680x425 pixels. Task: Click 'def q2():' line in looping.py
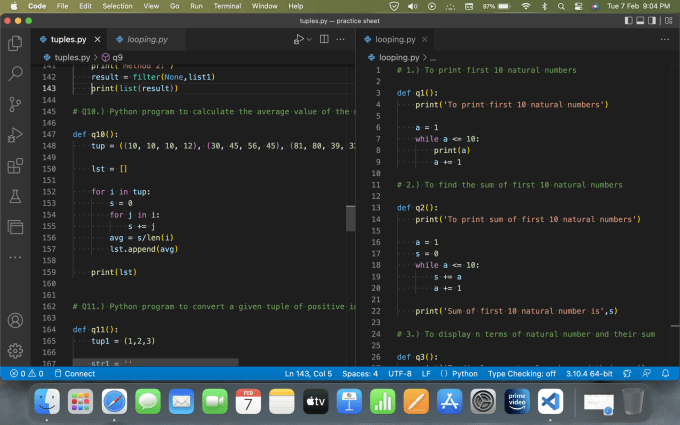[417, 208]
